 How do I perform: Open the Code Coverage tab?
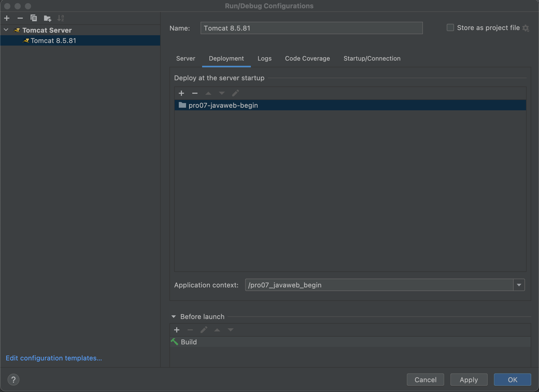click(307, 59)
